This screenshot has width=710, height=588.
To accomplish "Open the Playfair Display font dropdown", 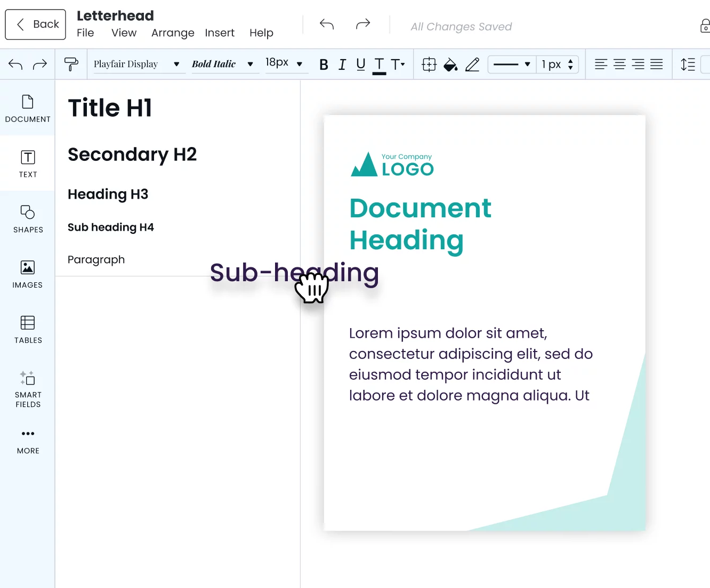I will click(137, 64).
